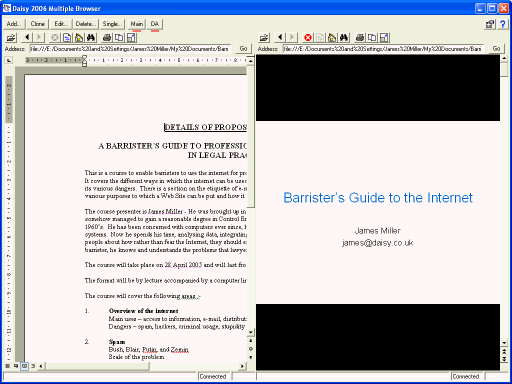
Task: Stop loading with red X in right pane
Action: [x=308, y=37]
